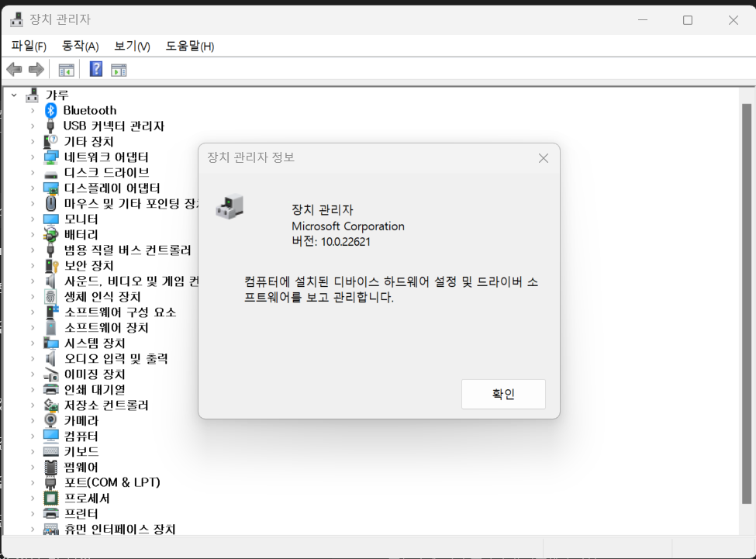Open the 도움말(H) menu
Viewport: 756px width, 559px height.
(x=190, y=46)
